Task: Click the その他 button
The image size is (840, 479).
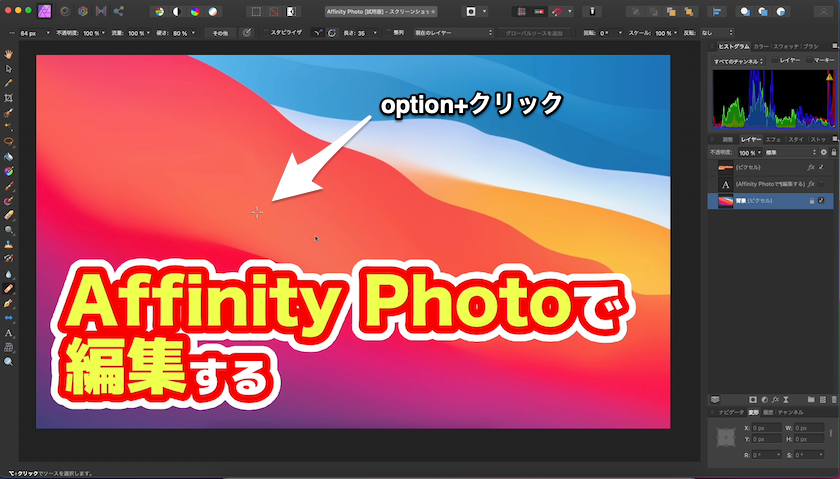Action: point(220,33)
